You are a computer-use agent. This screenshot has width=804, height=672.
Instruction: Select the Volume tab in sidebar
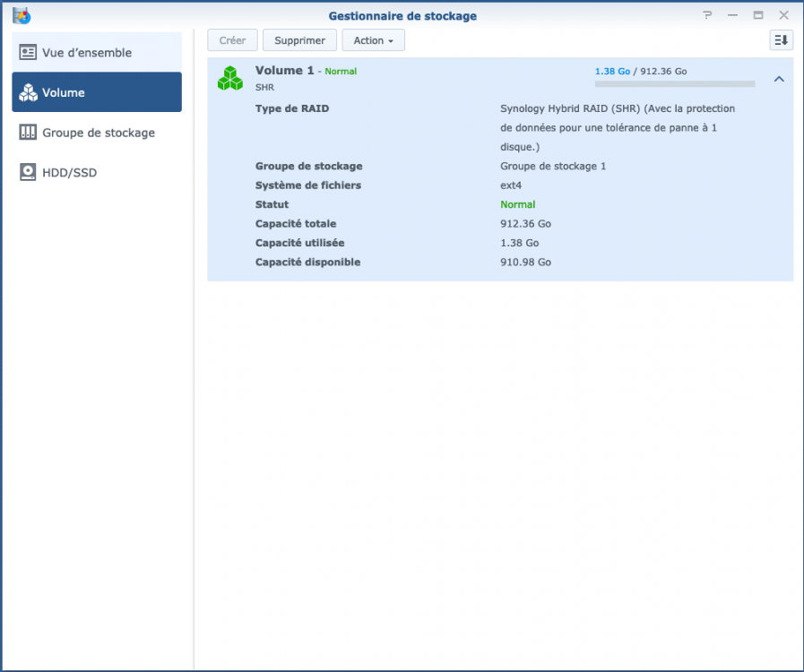click(64, 92)
